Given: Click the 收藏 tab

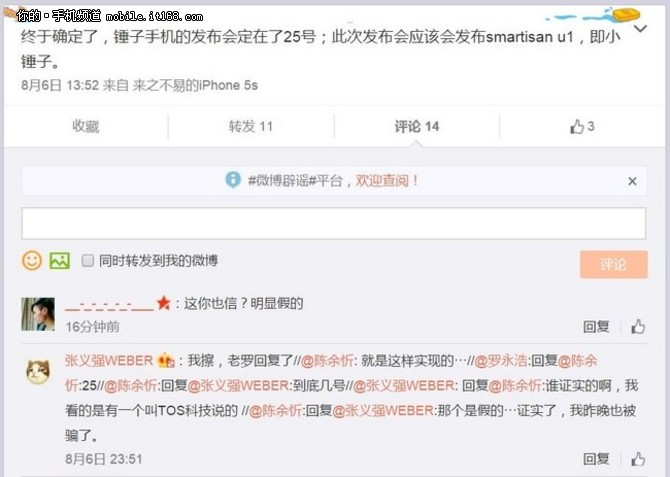Looking at the screenshot, I should point(86,127).
